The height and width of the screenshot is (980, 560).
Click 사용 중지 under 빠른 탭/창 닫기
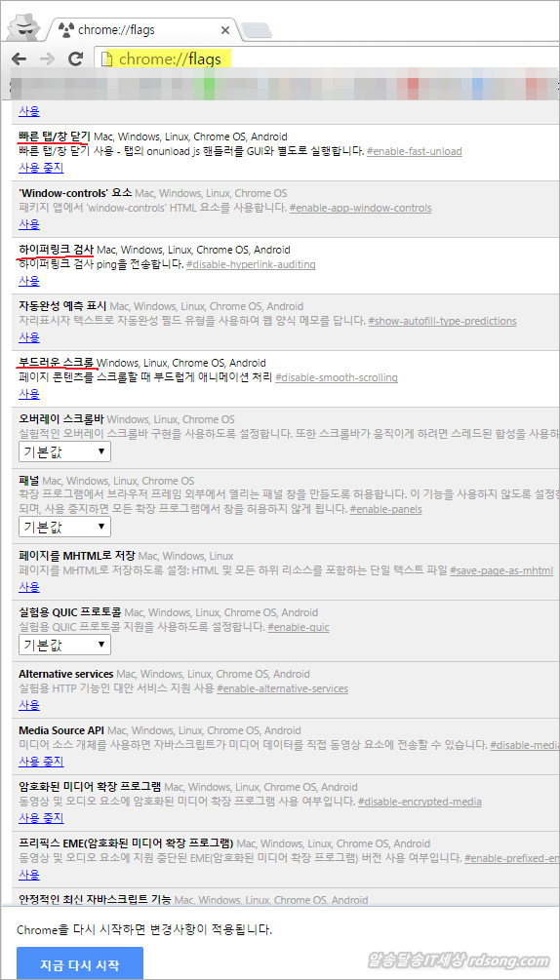pos(41,168)
